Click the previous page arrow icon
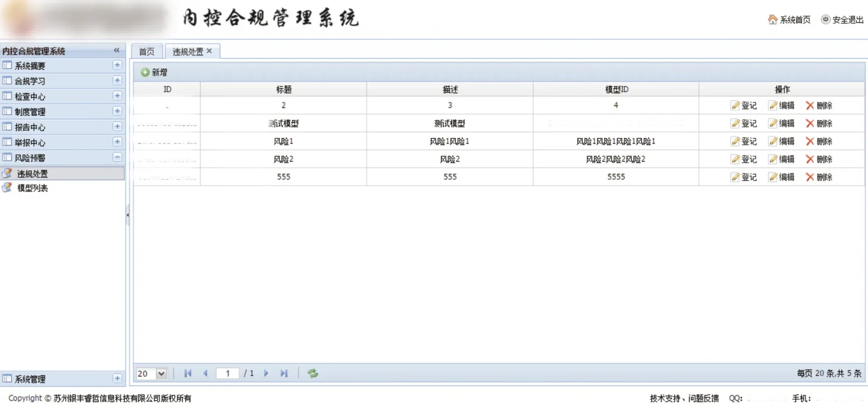Image resolution: width=868 pixels, height=408 pixels. tap(205, 374)
